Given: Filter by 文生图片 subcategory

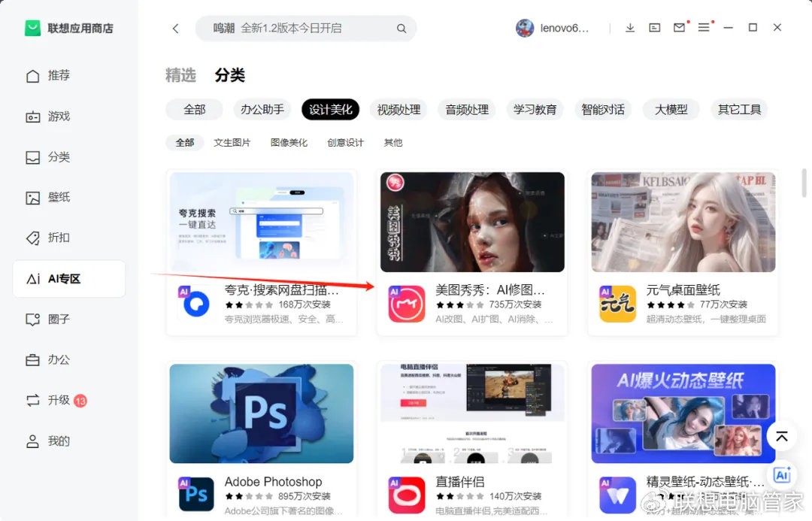Looking at the screenshot, I should 232,142.
